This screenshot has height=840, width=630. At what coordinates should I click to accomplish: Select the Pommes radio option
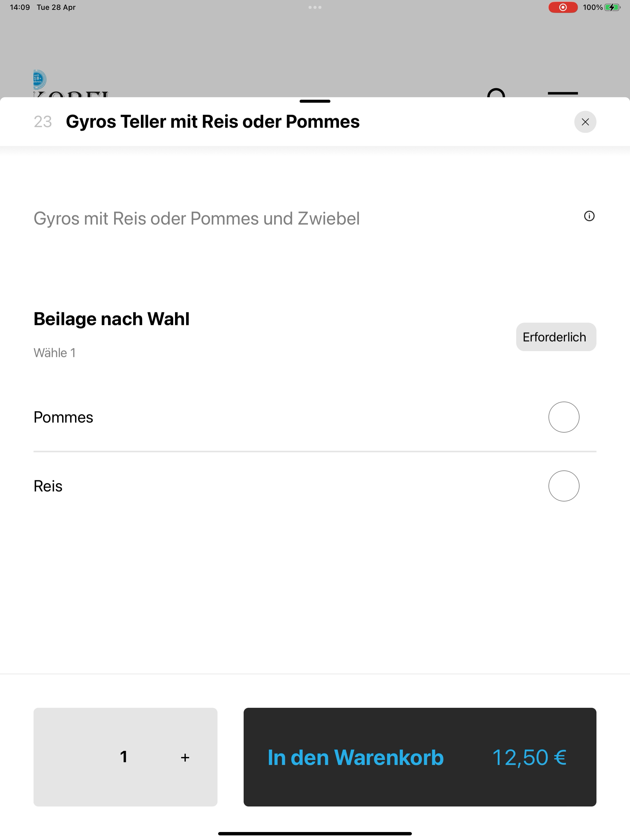564,417
